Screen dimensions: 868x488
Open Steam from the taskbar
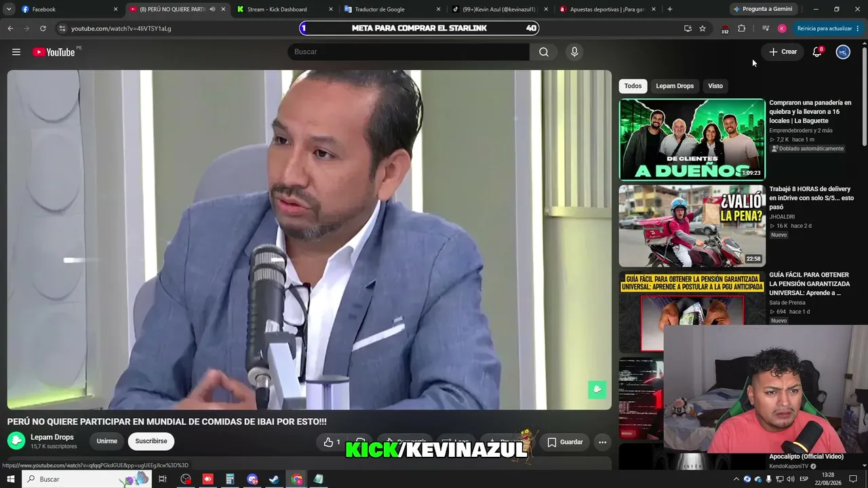pyautogui.click(x=273, y=479)
